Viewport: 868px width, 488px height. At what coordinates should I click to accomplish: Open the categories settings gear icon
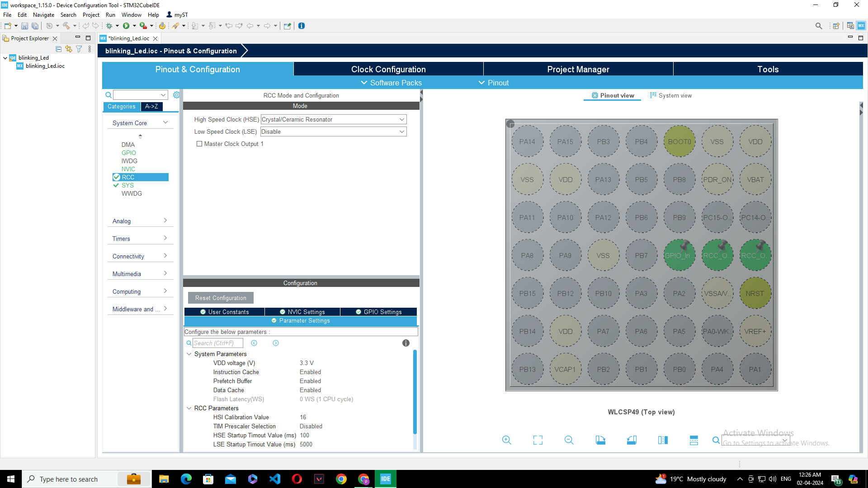(176, 95)
